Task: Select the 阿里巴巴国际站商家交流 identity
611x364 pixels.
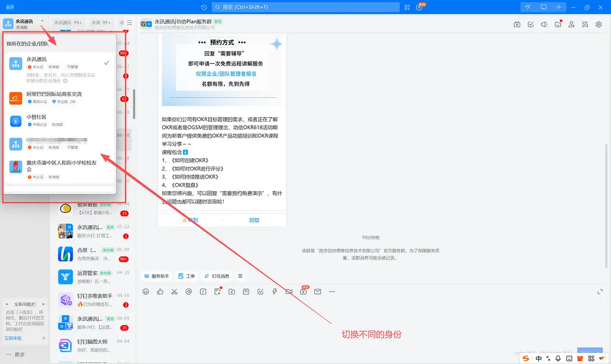Action: click(x=56, y=97)
